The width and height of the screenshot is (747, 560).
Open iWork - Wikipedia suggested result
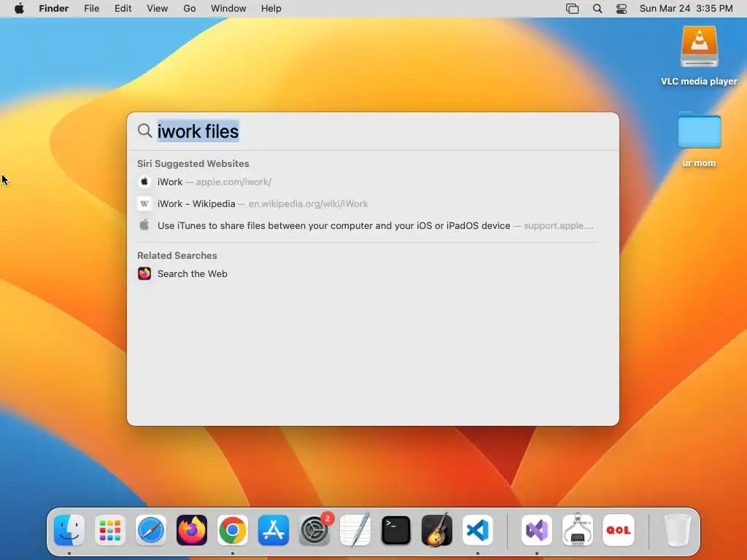click(367, 204)
